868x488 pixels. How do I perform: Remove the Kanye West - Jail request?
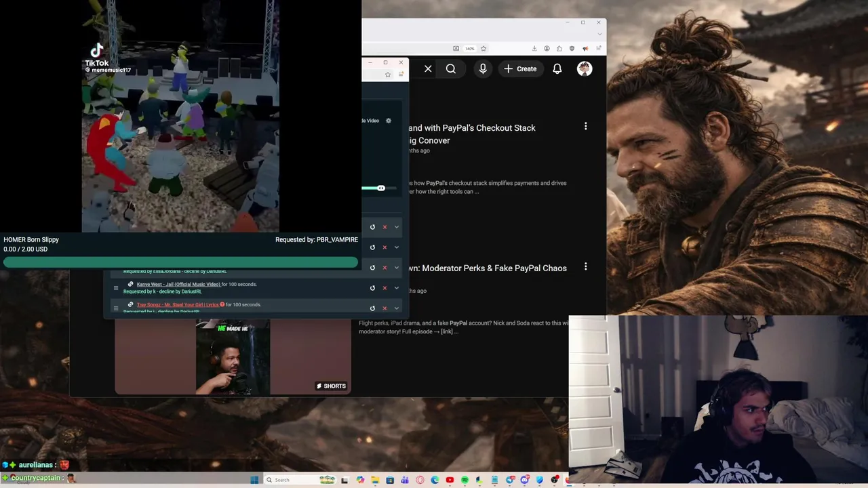click(x=384, y=288)
